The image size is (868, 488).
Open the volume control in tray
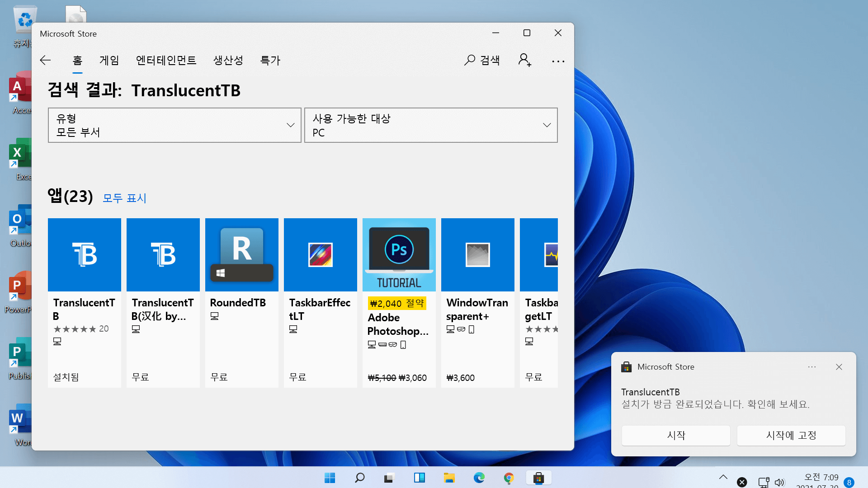[x=780, y=483]
